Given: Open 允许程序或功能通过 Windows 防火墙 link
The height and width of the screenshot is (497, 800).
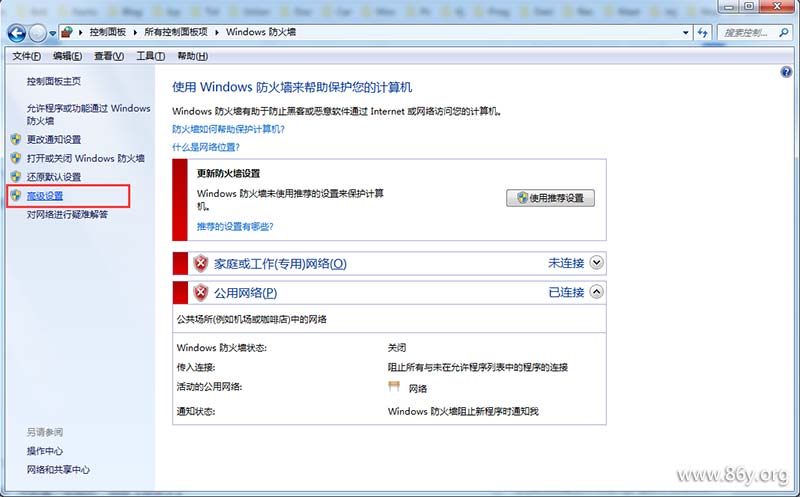Looking at the screenshot, I should tap(88, 114).
